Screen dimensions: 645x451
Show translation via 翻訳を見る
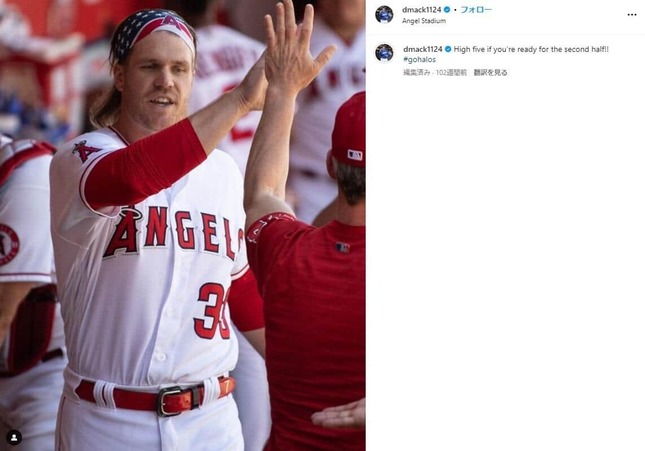[490, 72]
